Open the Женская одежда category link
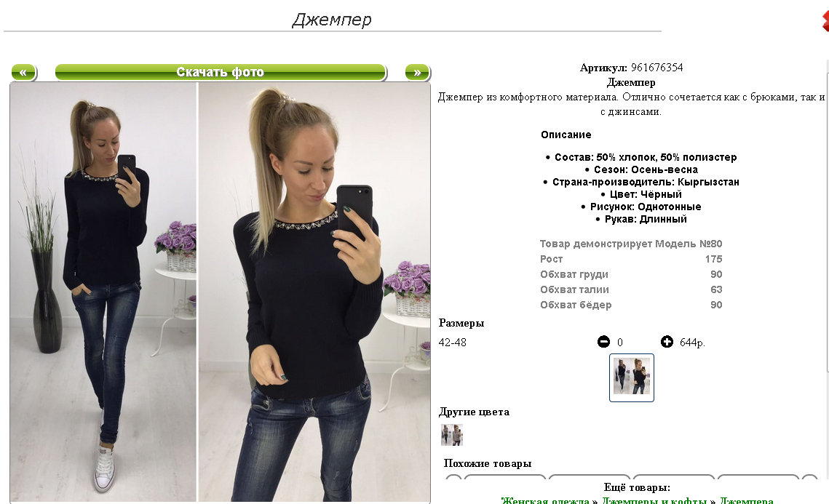Screen dimensions: 829x504 pyautogui.click(x=545, y=500)
